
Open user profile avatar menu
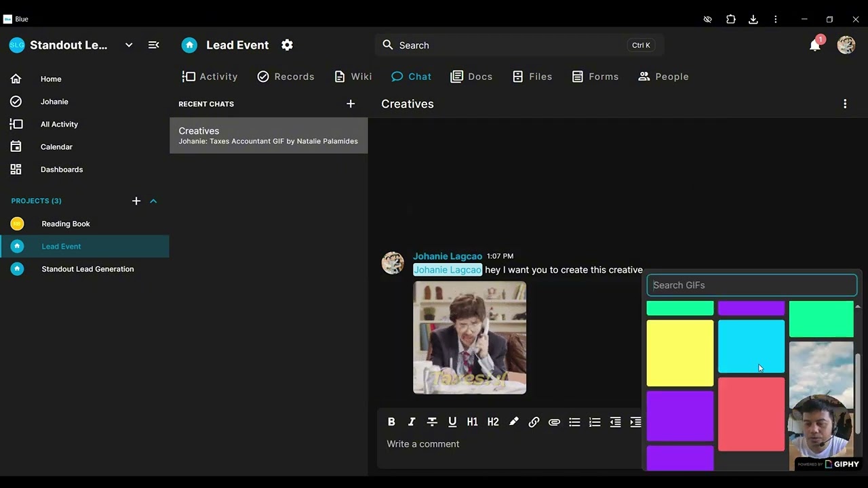[846, 45]
